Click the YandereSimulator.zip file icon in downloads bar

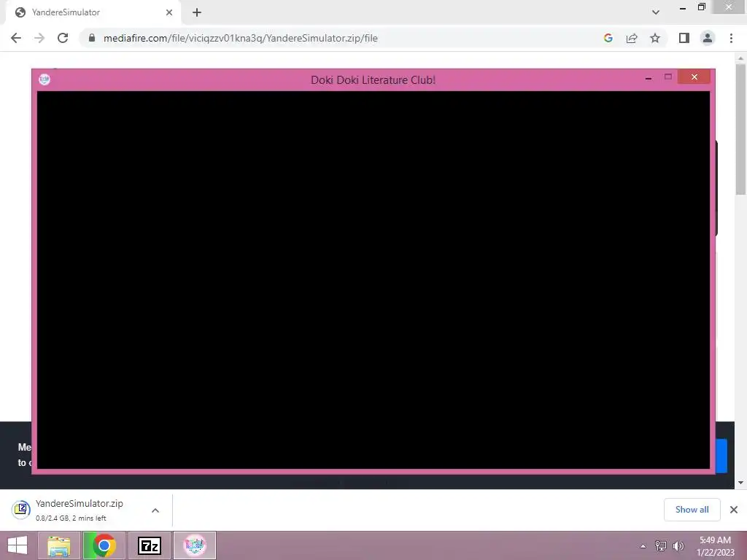click(21, 509)
